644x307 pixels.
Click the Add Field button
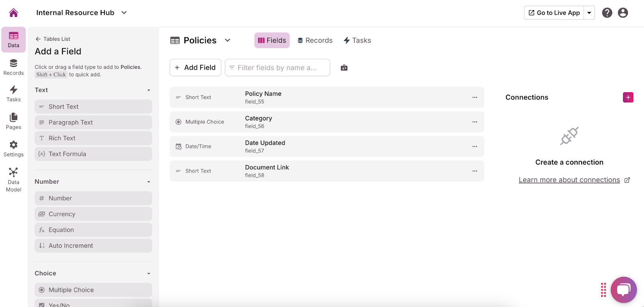click(195, 68)
